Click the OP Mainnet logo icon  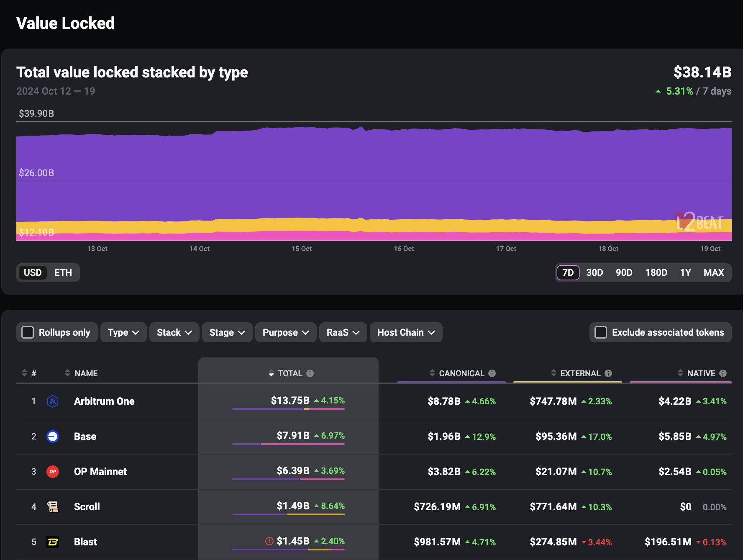tap(53, 472)
